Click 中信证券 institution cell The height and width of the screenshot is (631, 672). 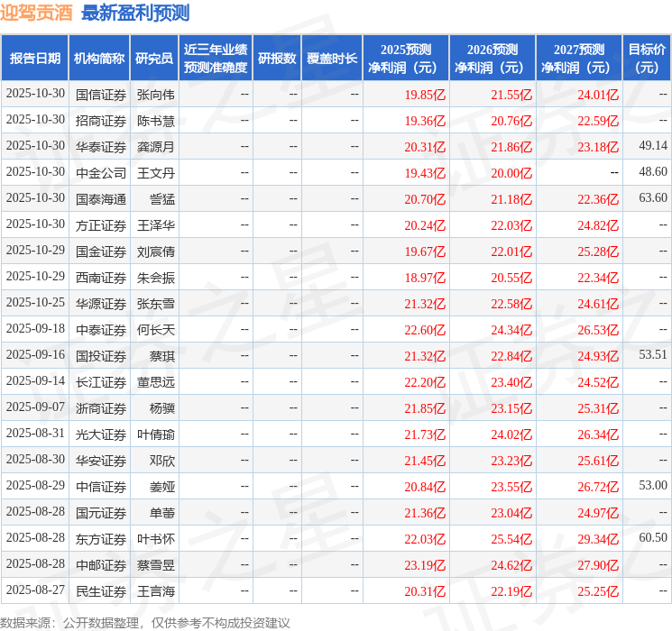(101, 487)
